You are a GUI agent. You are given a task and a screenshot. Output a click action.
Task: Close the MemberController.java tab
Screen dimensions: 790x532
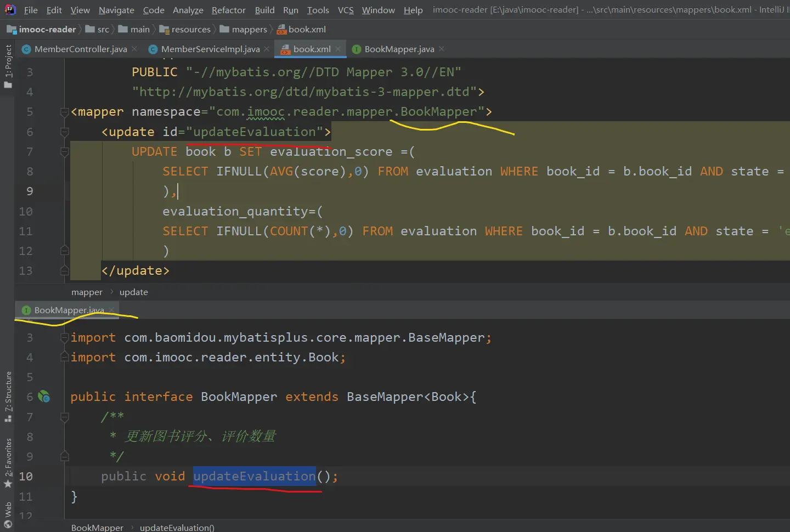click(x=135, y=49)
